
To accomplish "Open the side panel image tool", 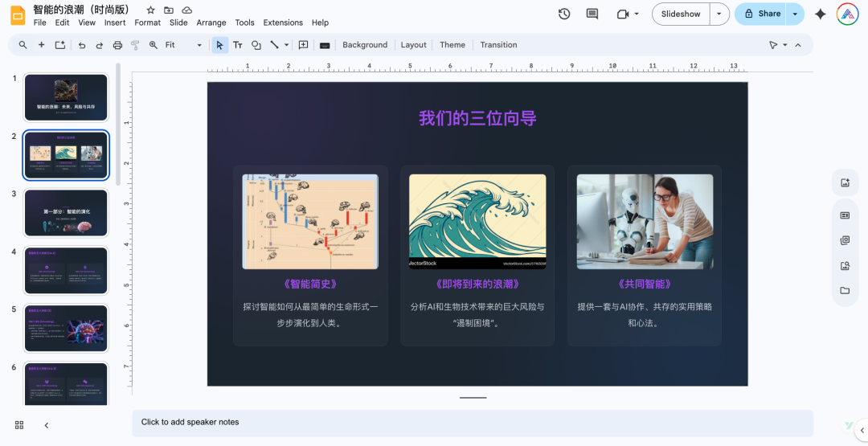I will (x=845, y=183).
